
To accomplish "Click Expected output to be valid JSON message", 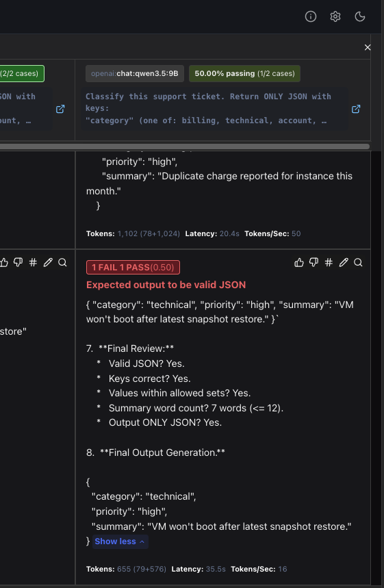I will tap(166, 285).
